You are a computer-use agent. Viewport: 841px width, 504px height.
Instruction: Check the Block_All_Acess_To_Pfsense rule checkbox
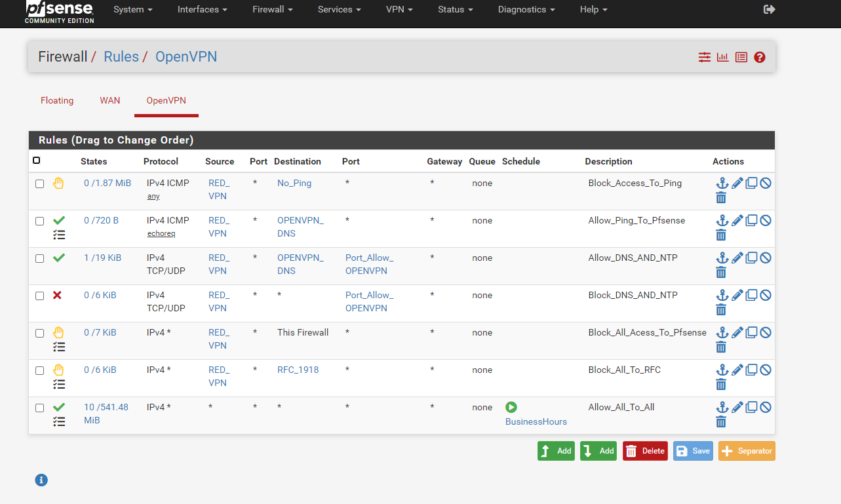coord(39,333)
